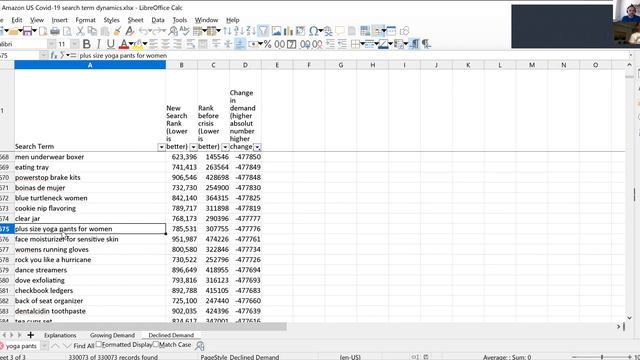The image size is (640, 360).
Task: Enable the Formatted Display checkbox
Action: [x=99, y=345]
